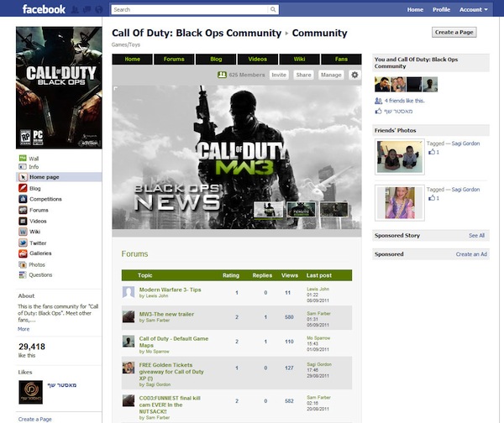Click like thumb on second tagged photo

pyautogui.click(x=432, y=197)
